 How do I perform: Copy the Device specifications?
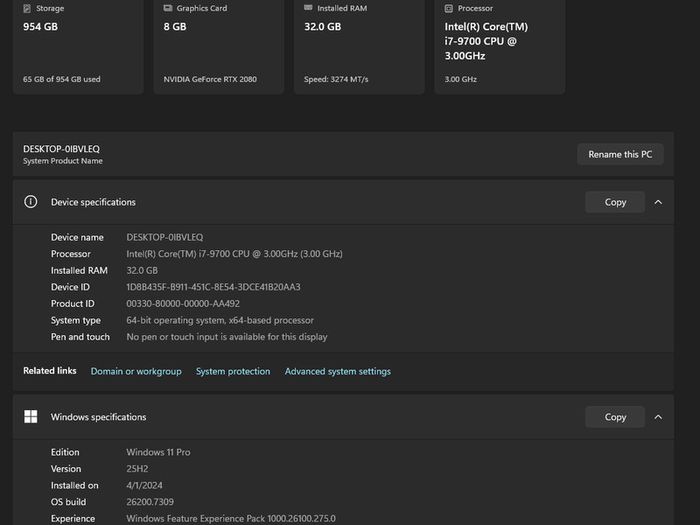(615, 202)
